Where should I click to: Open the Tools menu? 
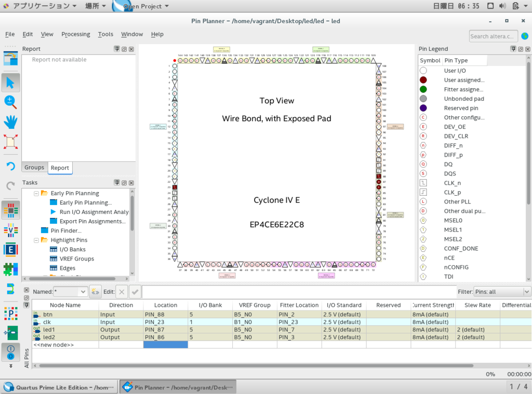(105, 34)
